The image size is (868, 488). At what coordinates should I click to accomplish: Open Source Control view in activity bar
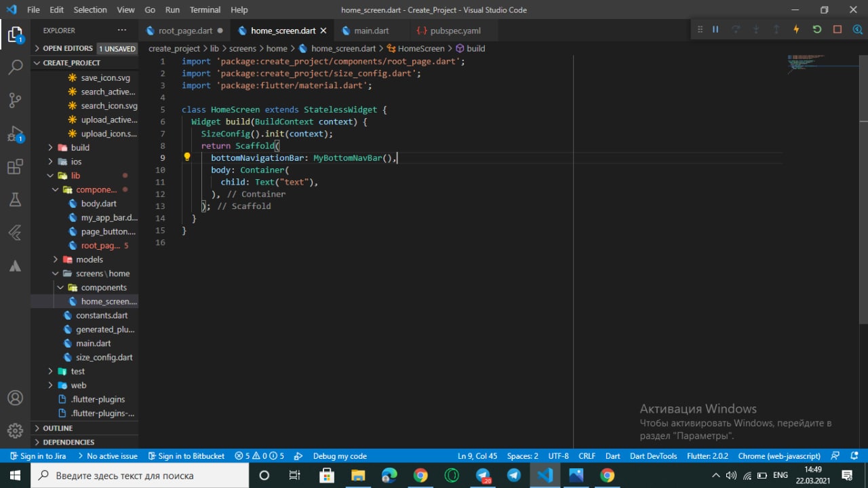[15, 100]
